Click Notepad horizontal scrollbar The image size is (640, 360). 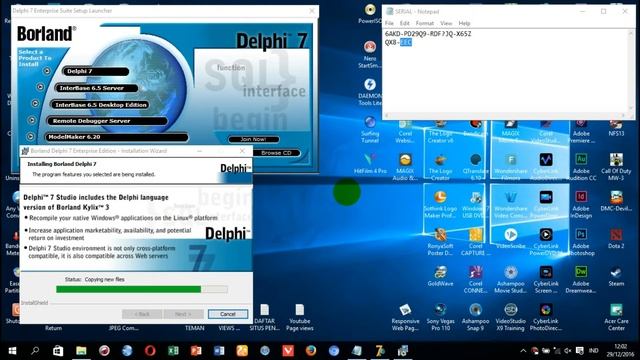(x=504, y=116)
